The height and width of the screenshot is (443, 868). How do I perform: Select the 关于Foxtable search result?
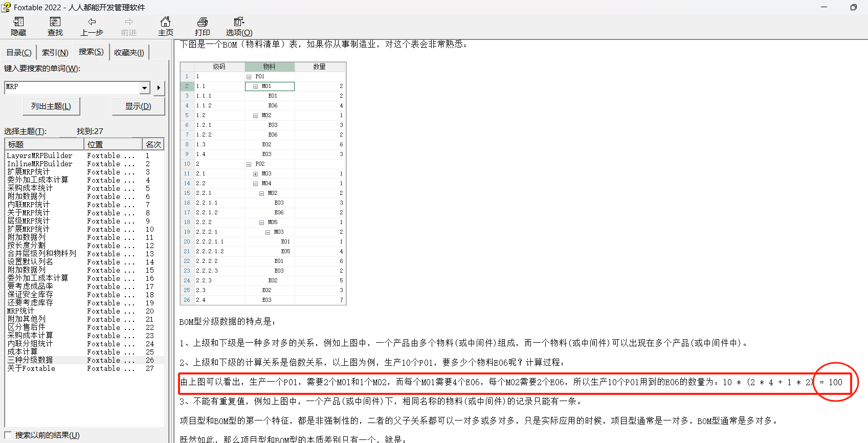(x=31, y=368)
